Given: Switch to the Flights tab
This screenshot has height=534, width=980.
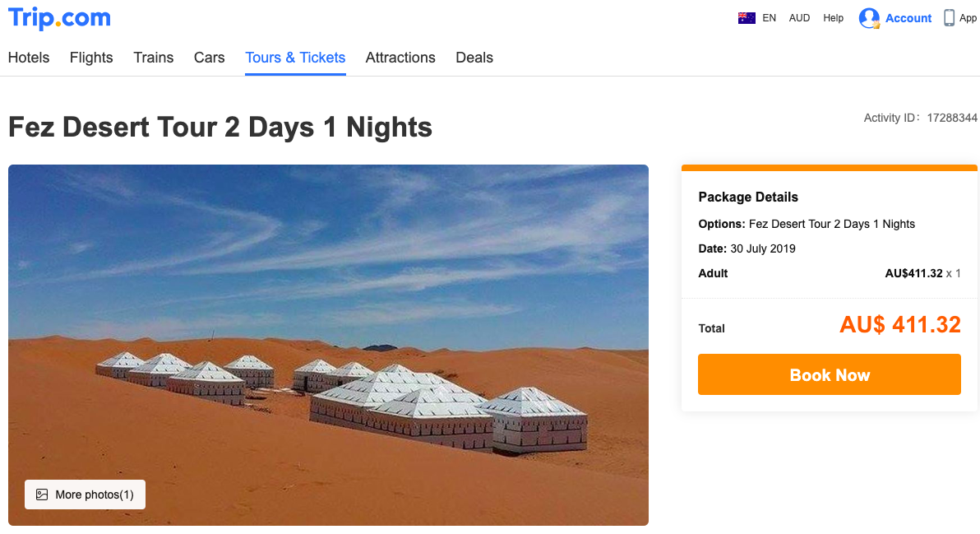Looking at the screenshot, I should (90, 58).
